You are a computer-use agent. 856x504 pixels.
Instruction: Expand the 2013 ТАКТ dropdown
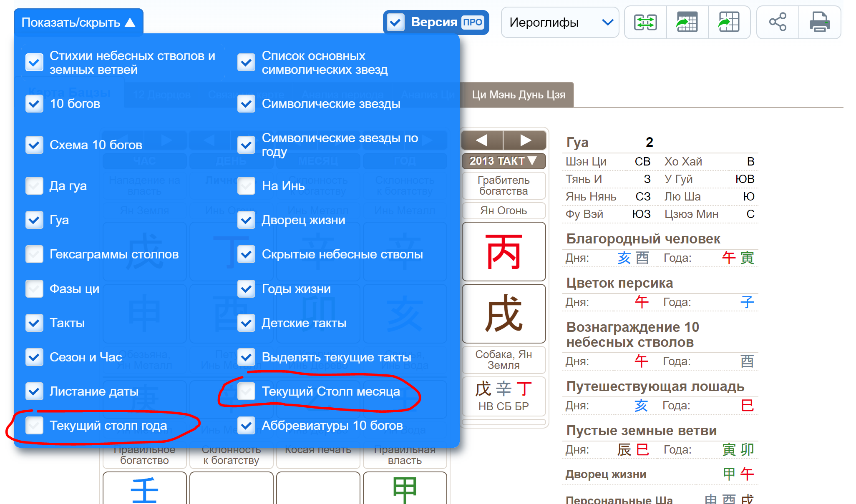(x=504, y=161)
